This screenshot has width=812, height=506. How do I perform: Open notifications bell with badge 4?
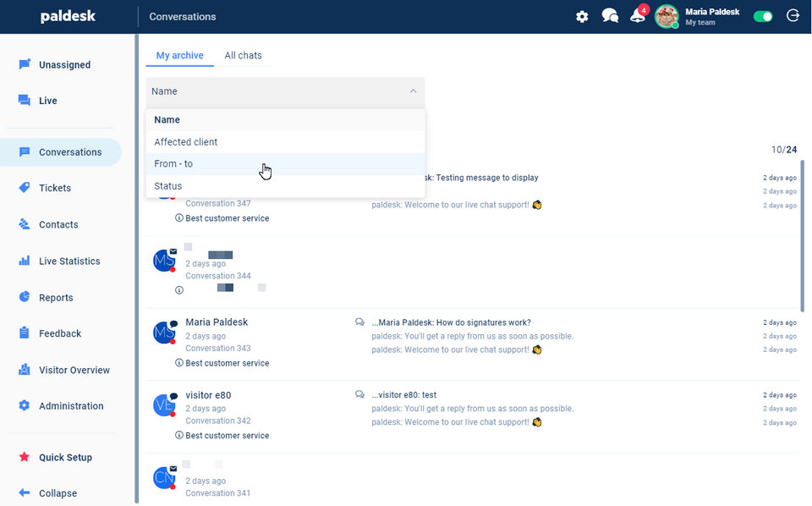[639, 15]
